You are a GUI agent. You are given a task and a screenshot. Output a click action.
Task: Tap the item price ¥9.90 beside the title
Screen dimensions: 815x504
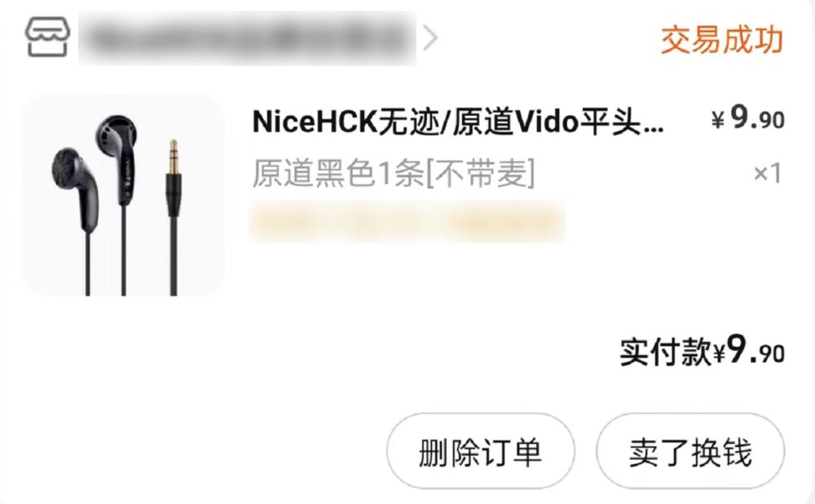748,118
